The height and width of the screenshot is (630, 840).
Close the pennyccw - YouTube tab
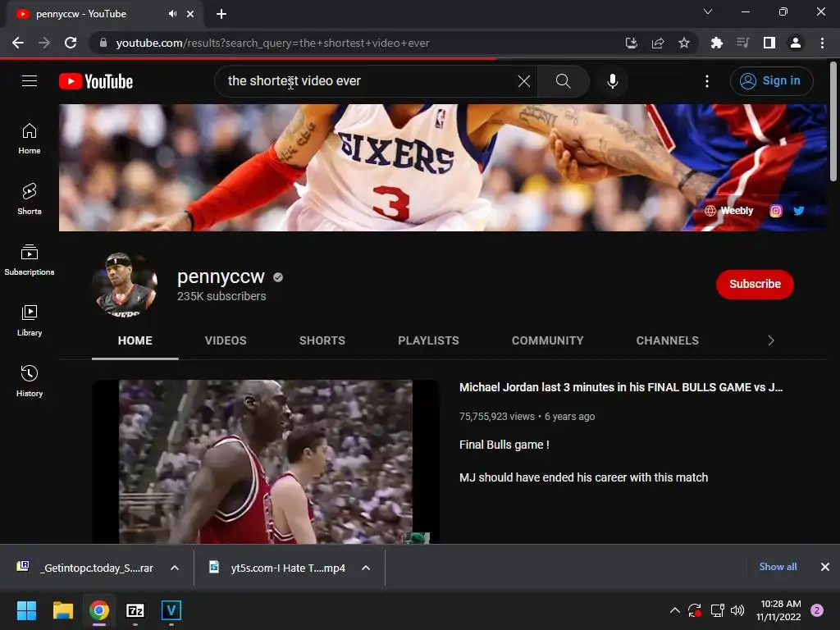[x=190, y=14]
